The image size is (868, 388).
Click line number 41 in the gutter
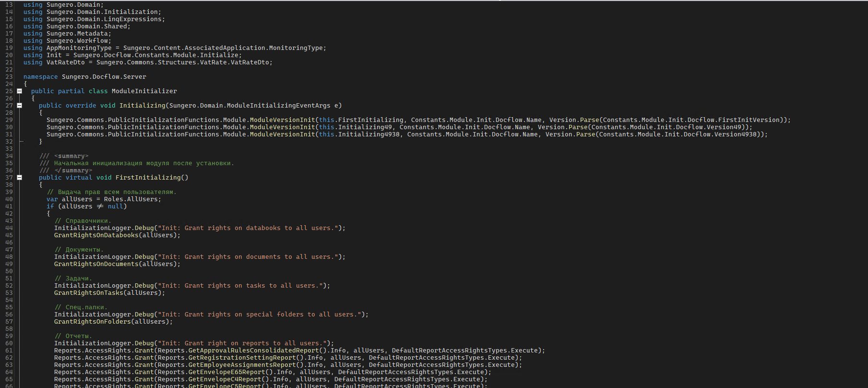[9, 206]
